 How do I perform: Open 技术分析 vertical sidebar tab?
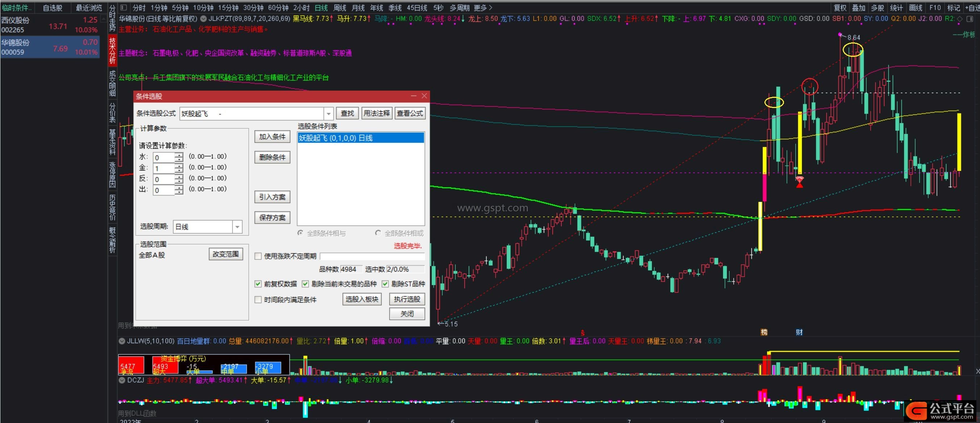pos(113,50)
